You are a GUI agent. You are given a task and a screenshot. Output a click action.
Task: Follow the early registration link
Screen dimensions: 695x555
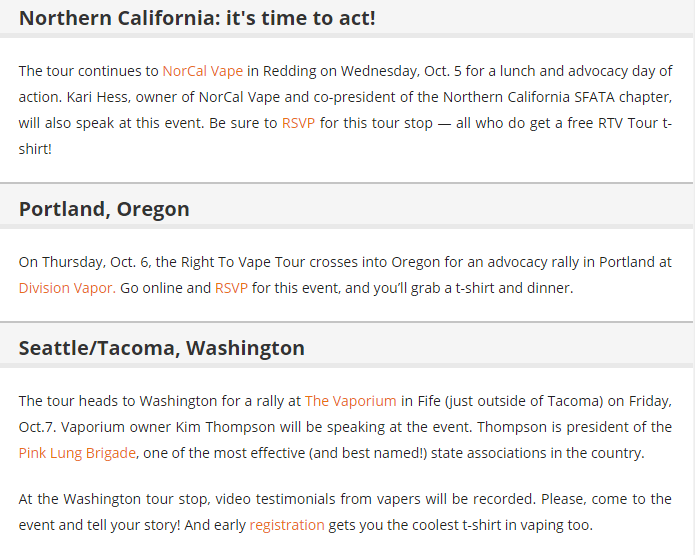coord(286,524)
